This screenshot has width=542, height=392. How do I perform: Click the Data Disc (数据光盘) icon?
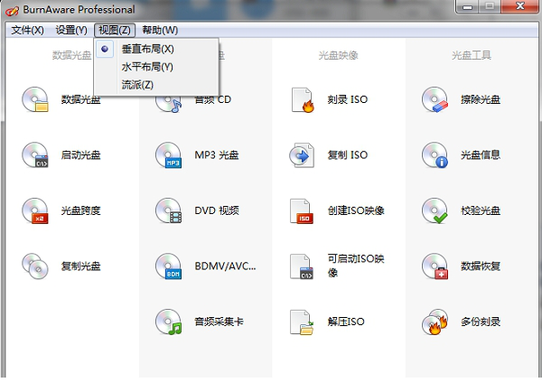35,99
